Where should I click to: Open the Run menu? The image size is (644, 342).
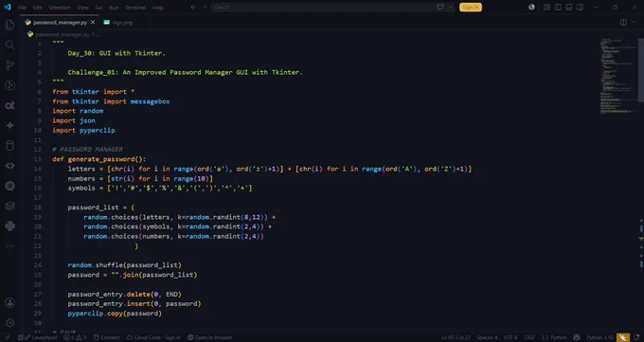pos(114,8)
